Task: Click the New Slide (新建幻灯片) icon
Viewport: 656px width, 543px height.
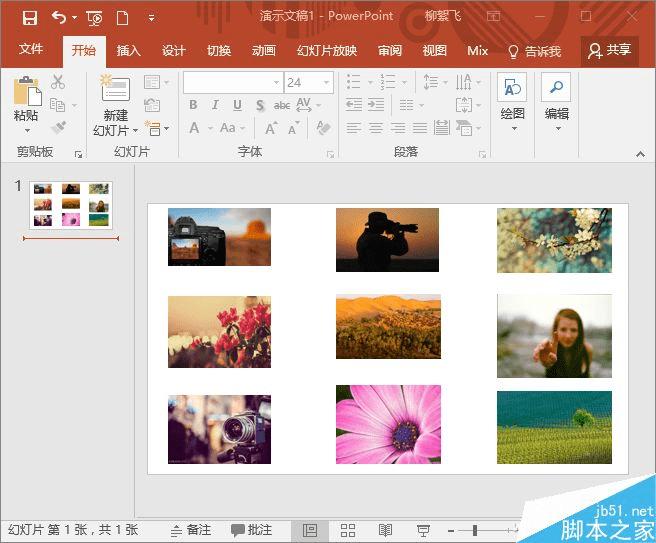Action: [x=114, y=92]
